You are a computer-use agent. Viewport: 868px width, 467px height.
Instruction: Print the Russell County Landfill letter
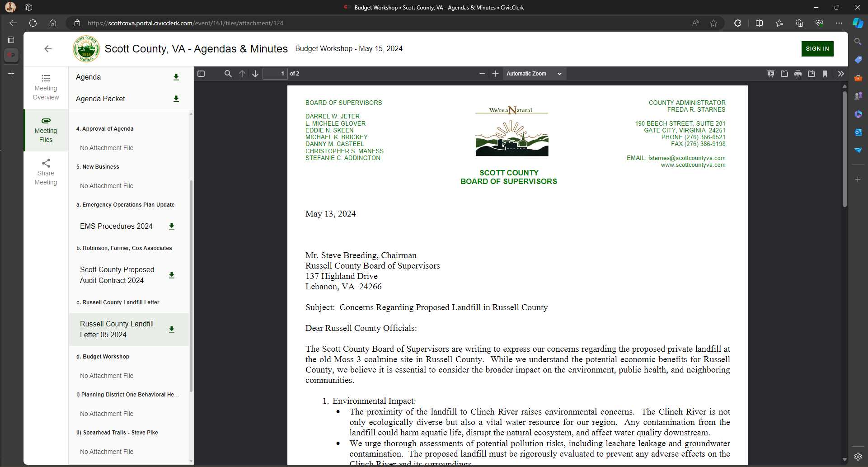point(798,74)
